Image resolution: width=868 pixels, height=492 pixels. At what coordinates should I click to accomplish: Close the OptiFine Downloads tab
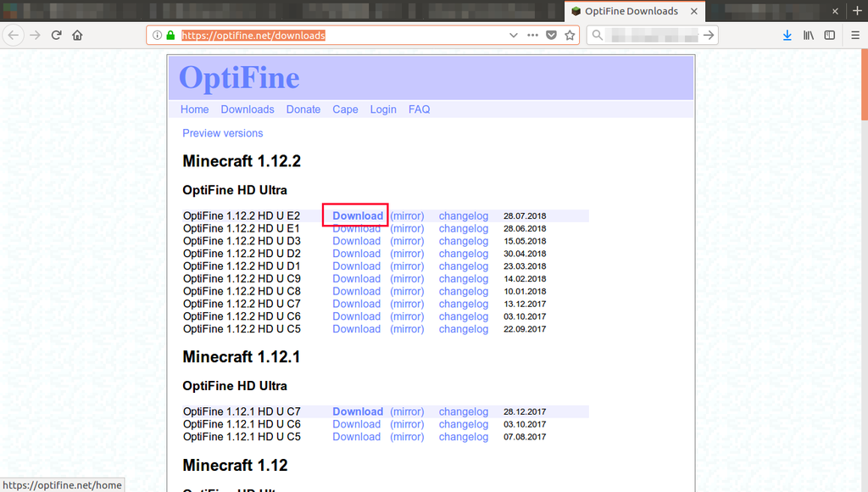[x=694, y=11]
